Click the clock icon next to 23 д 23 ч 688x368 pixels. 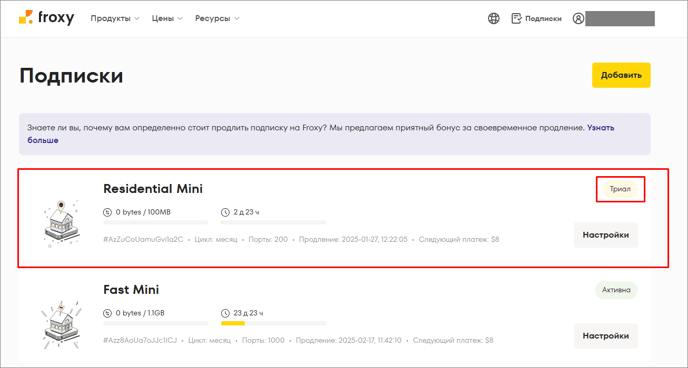tap(225, 313)
